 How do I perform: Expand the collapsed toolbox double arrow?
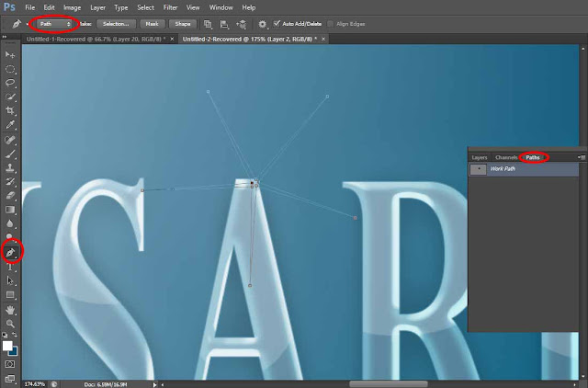point(5,37)
